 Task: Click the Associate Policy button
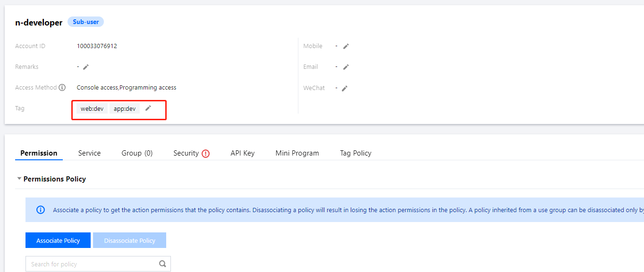(x=58, y=240)
